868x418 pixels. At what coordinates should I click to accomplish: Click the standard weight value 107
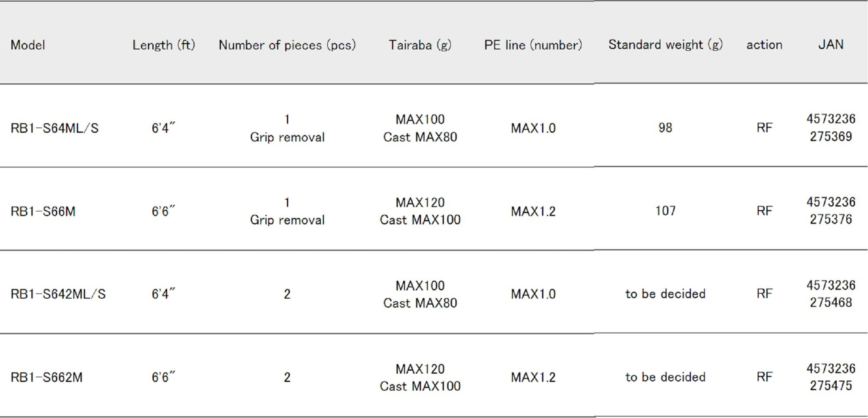pos(665,211)
